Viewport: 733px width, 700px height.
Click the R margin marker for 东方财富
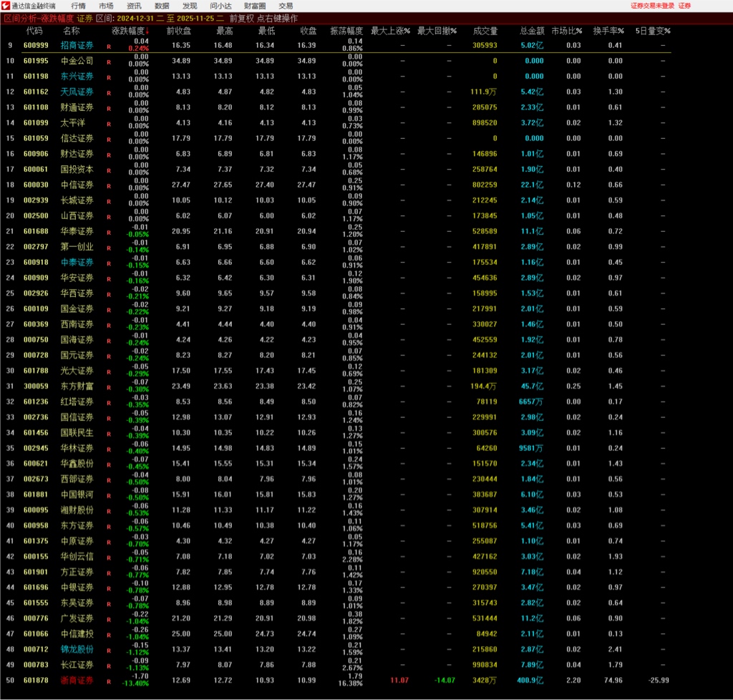tap(109, 387)
